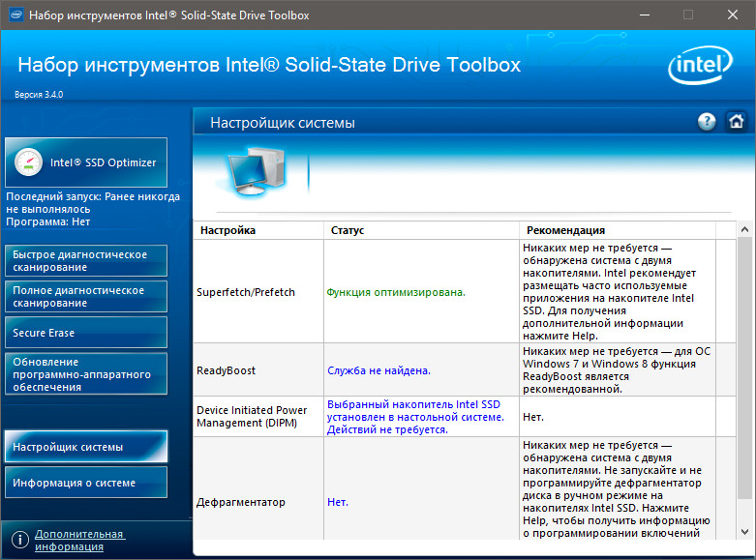Select the ReadyBoost row label
The width and height of the screenshot is (756, 560).
(x=226, y=370)
